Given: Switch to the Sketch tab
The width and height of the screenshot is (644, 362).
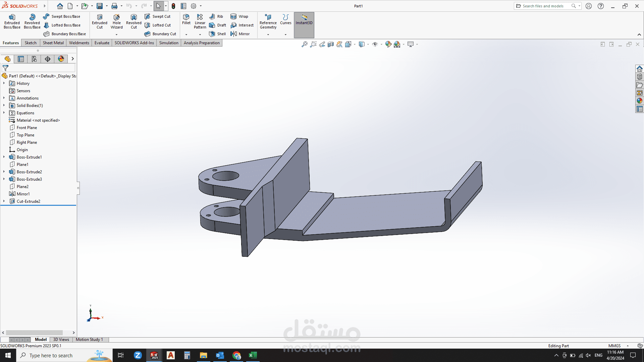Looking at the screenshot, I should click(x=31, y=43).
